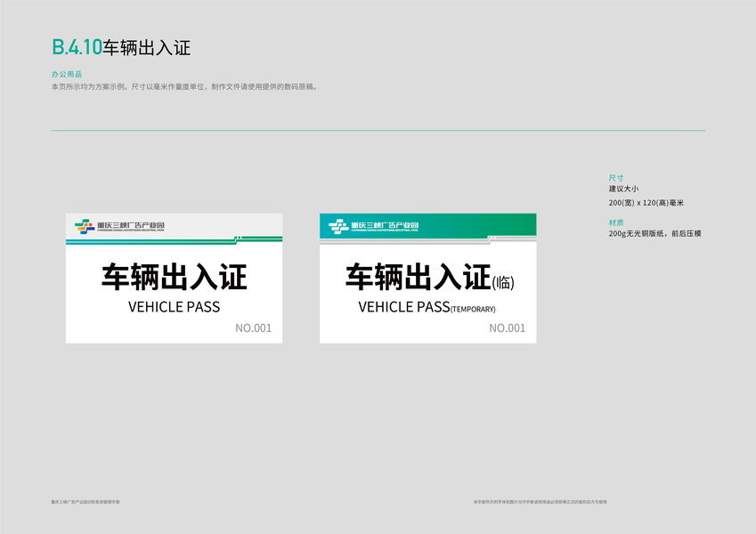
Task: Click the 建议大小 label
Action: (623, 189)
